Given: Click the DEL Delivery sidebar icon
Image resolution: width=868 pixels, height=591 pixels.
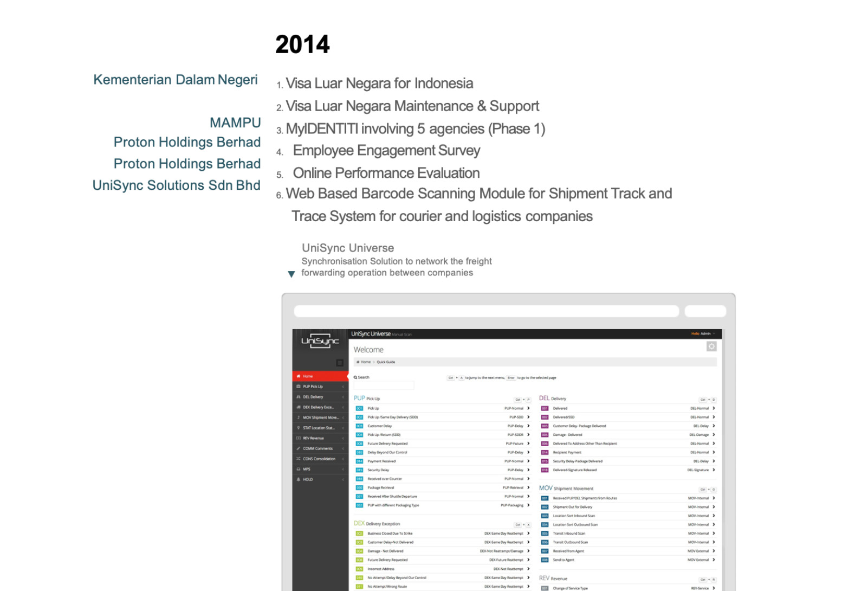Looking at the screenshot, I should pyautogui.click(x=299, y=397).
